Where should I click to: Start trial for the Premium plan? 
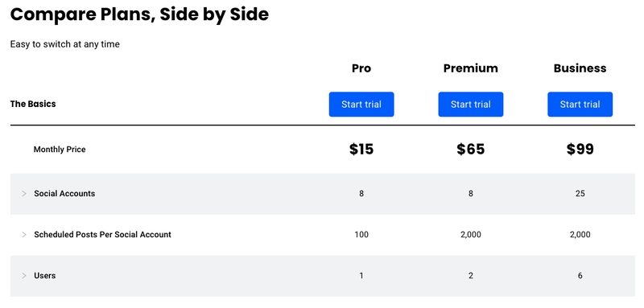tap(471, 105)
